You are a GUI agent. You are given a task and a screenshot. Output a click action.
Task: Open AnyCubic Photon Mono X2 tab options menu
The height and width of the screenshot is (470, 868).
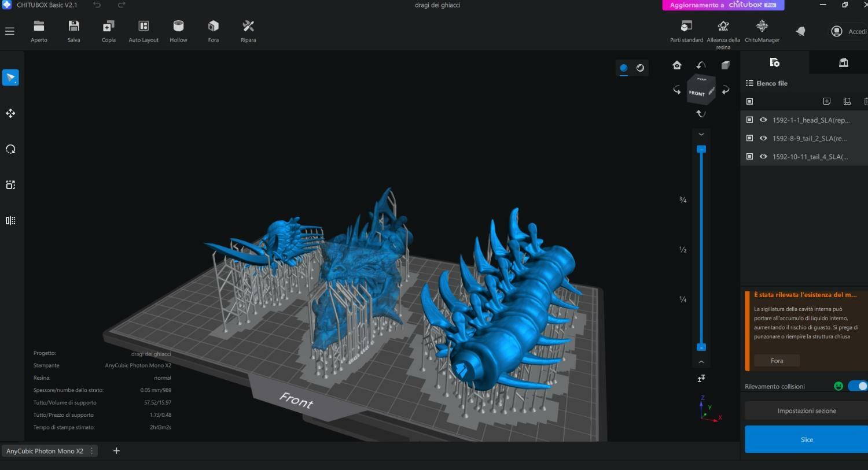tap(91, 451)
